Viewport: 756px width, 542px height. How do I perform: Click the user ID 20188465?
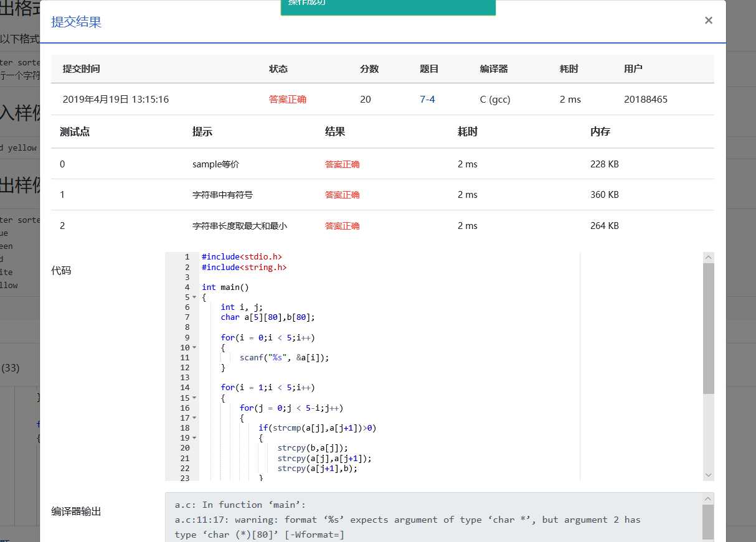pos(646,100)
